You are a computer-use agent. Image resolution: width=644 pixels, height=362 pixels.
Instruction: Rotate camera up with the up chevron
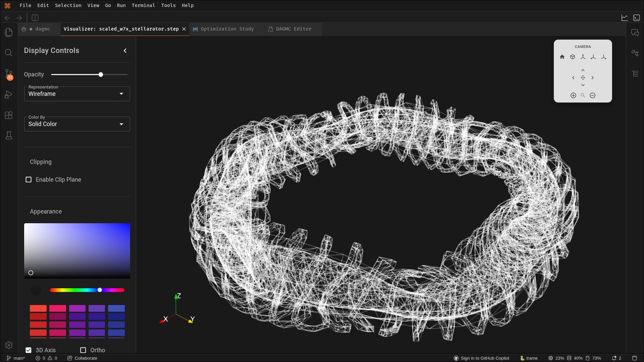click(x=583, y=70)
